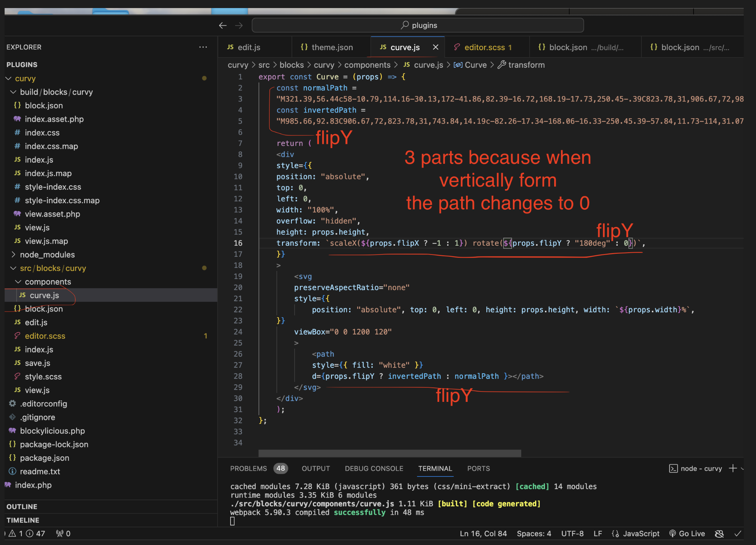Open view.js.map file
The width and height of the screenshot is (756, 545).
[46, 241]
